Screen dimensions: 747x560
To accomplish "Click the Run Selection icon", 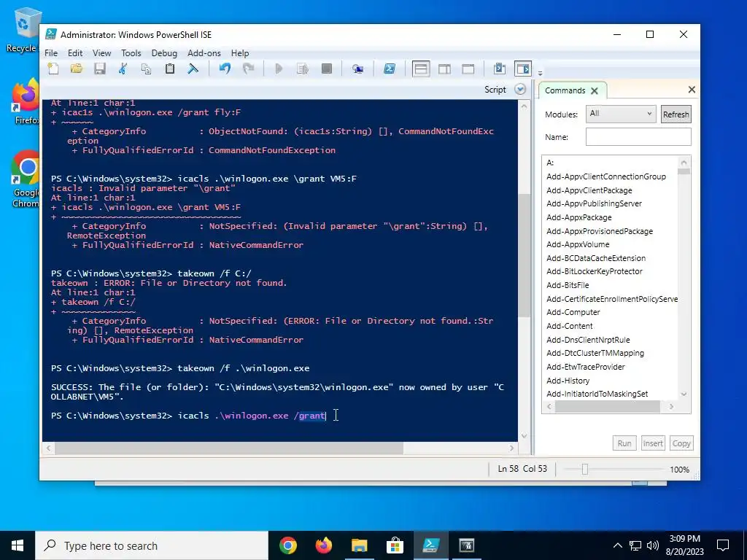I will 303,69.
